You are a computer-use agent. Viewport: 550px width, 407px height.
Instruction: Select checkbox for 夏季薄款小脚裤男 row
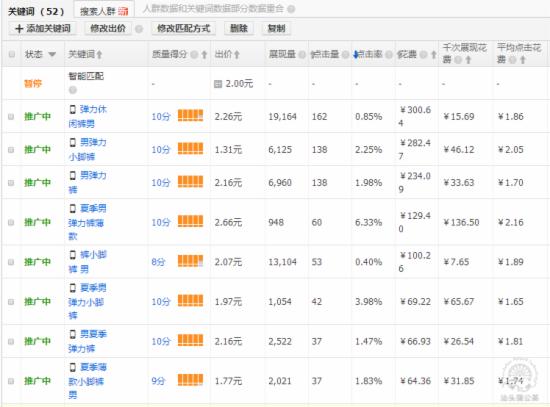11,381
